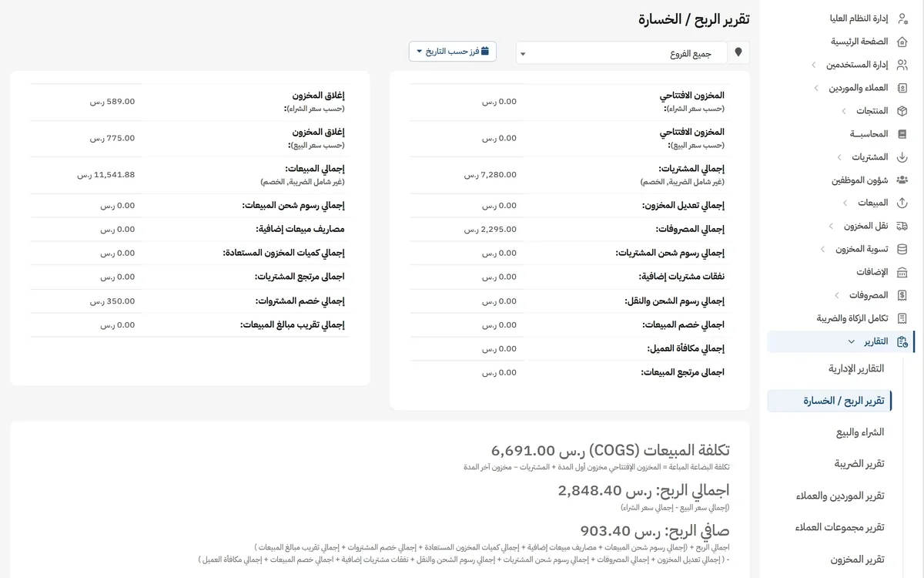Click the إجمالي مكافأة العميل row label

(x=686, y=348)
